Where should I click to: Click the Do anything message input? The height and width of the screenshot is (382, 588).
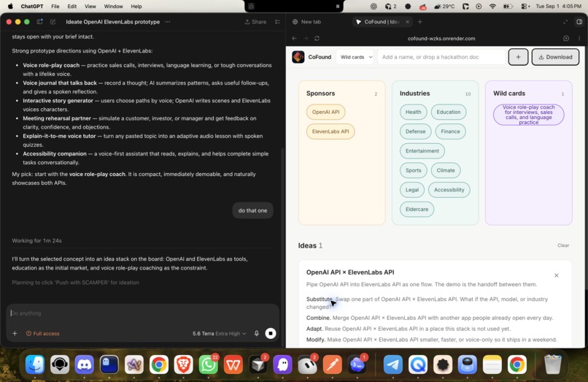[x=142, y=313]
